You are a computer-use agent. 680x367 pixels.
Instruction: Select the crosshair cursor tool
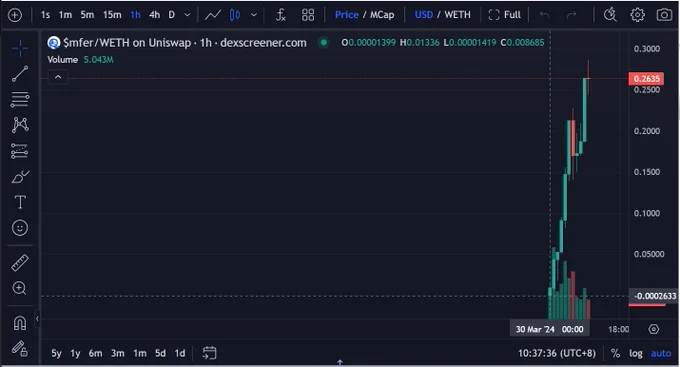20,48
